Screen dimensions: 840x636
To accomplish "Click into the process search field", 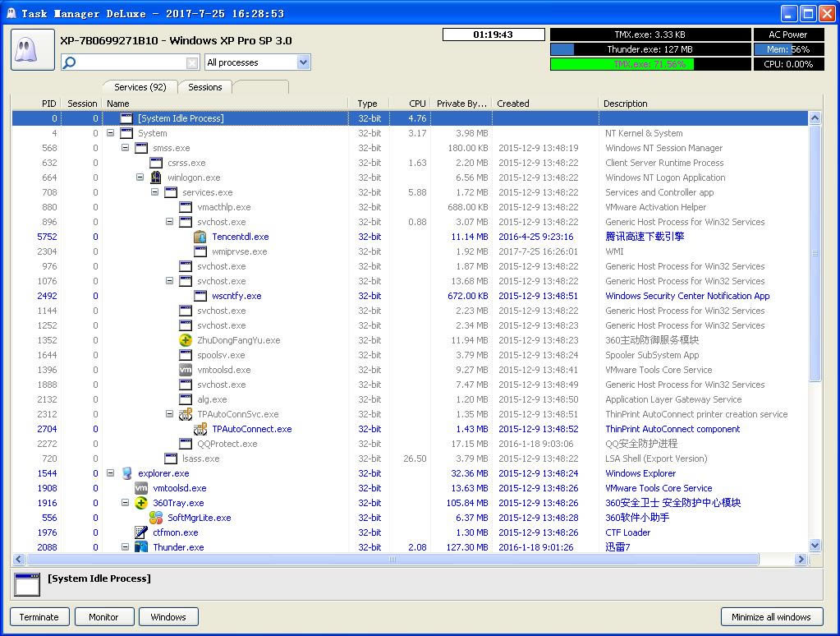I will pos(131,62).
